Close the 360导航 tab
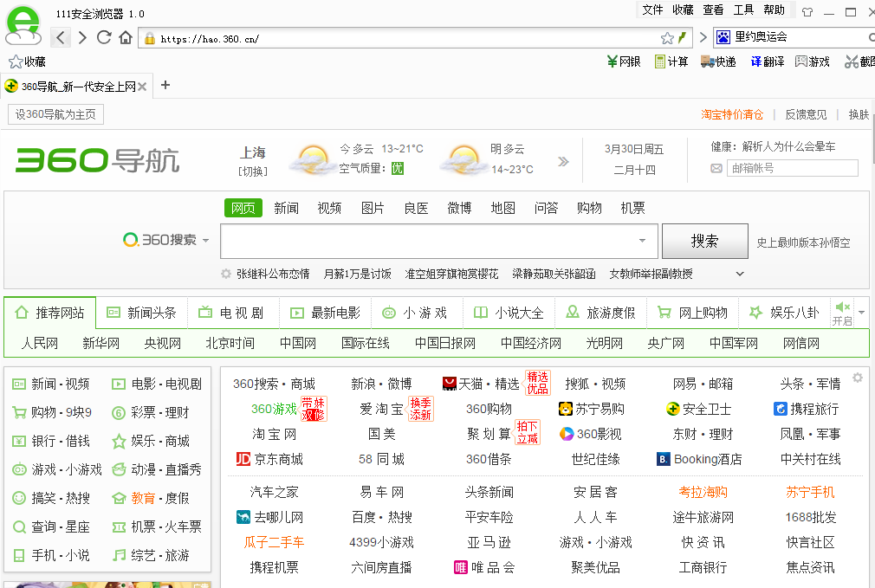Viewport: 875px width, 588px height. pyautogui.click(x=142, y=87)
